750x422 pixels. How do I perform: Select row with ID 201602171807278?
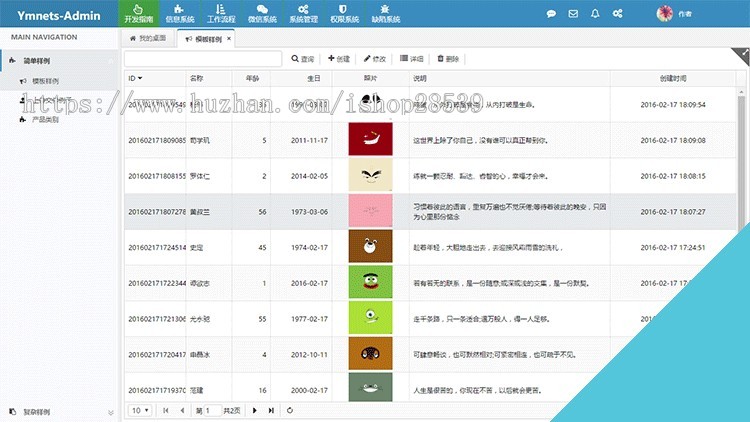430,212
